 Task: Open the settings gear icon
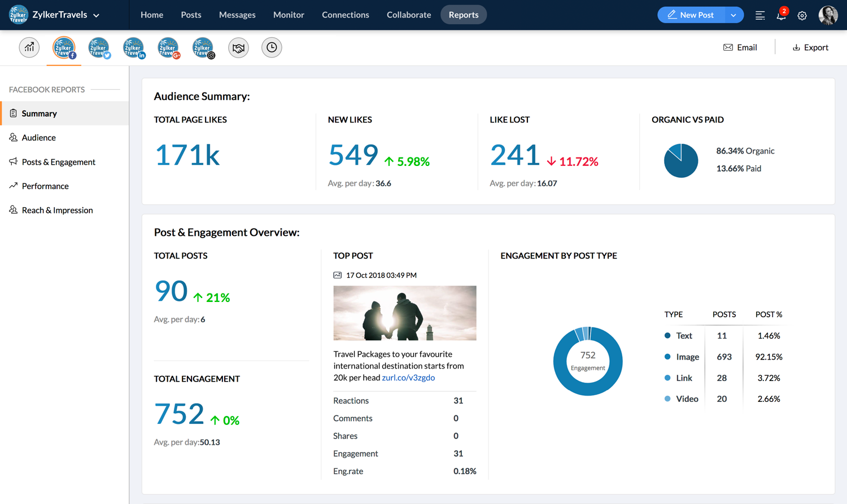tap(802, 16)
